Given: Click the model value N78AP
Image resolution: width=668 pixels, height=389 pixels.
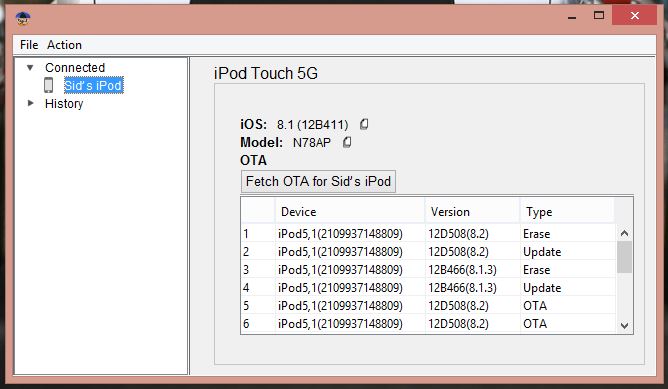Looking at the screenshot, I should tap(311, 143).
